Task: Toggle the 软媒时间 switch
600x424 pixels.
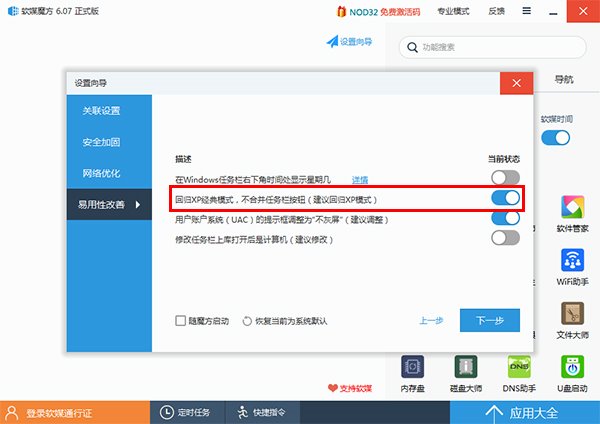Action: [556, 138]
